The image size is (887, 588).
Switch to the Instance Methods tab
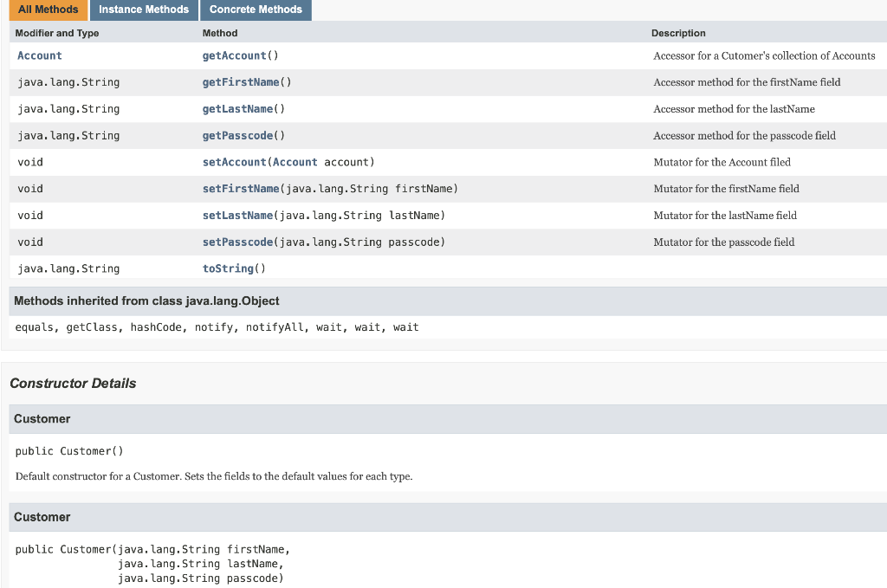(144, 10)
